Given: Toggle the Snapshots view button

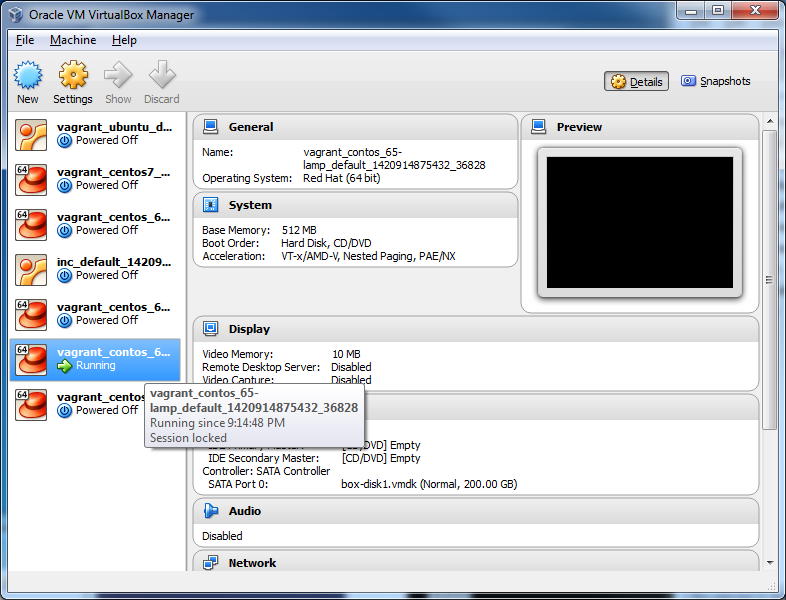Looking at the screenshot, I should click(715, 82).
